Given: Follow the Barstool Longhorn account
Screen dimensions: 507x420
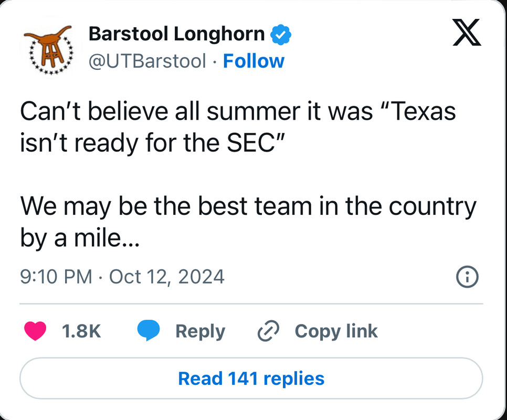Looking at the screenshot, I should 254,61.
